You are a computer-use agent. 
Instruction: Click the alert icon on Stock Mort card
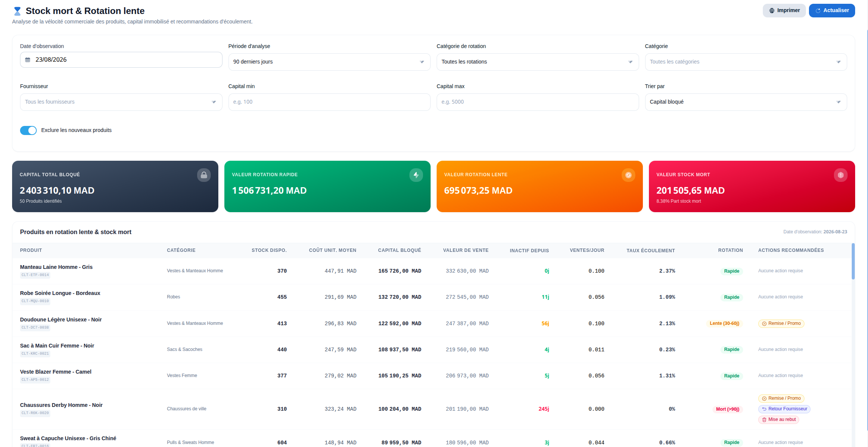841,175
